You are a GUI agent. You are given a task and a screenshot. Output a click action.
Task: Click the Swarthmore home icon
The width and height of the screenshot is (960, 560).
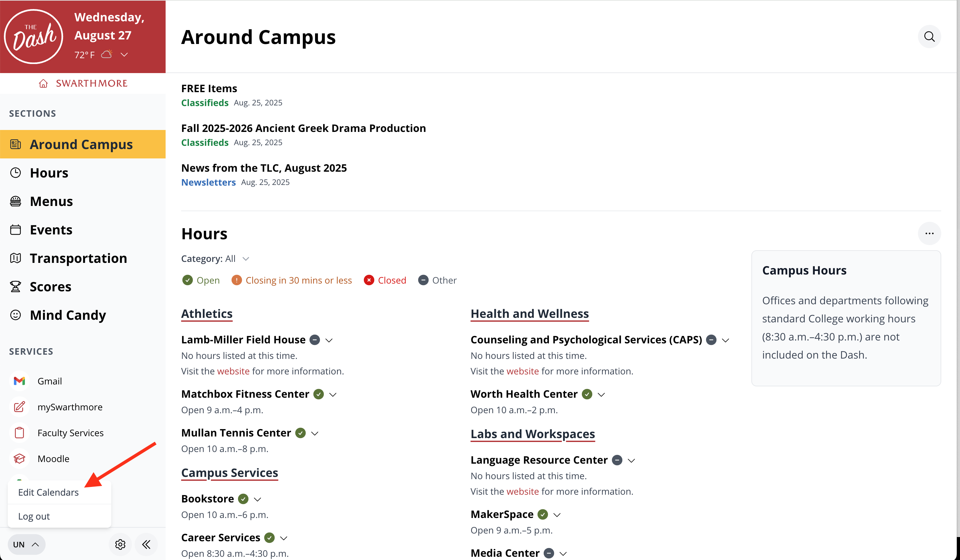coord(43,83)
